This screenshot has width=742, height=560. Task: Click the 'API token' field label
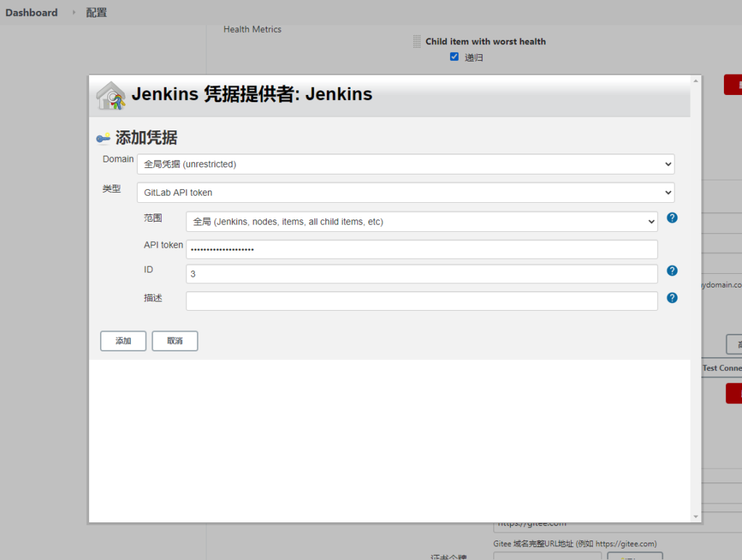click(163, 245)
